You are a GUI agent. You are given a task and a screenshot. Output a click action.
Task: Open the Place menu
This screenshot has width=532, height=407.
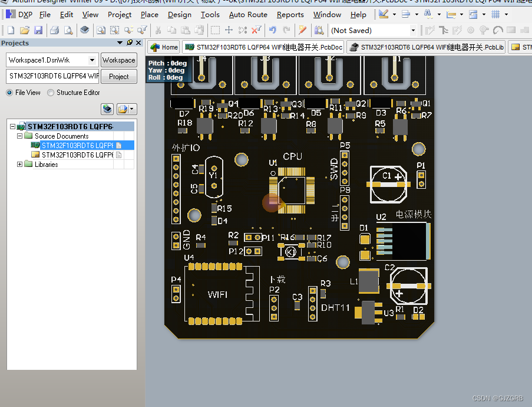149,15
